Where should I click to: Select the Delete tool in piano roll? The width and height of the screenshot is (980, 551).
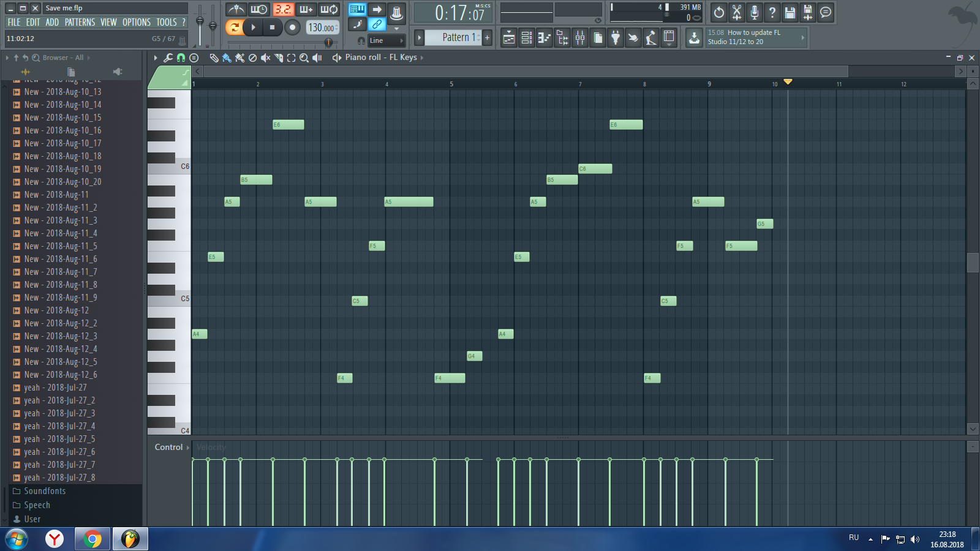point(252,58)
